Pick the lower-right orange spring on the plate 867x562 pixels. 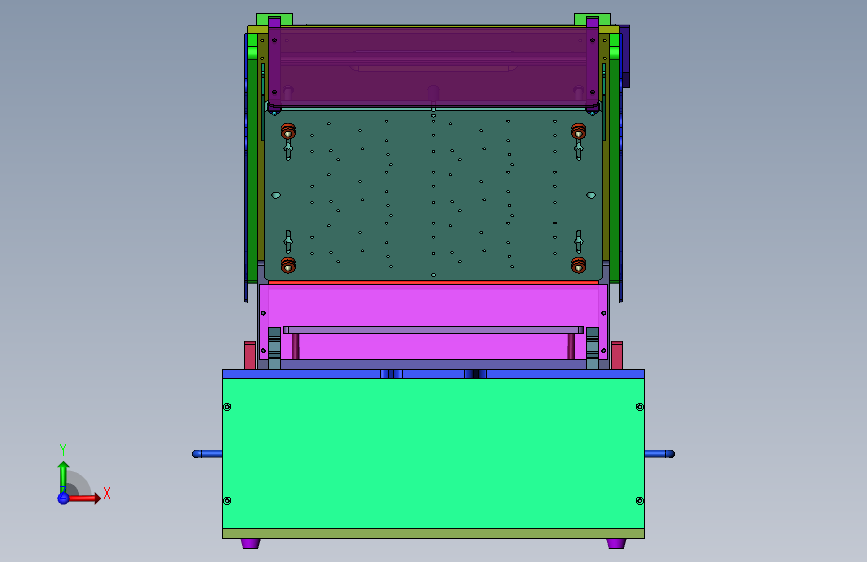pos(578,266)
